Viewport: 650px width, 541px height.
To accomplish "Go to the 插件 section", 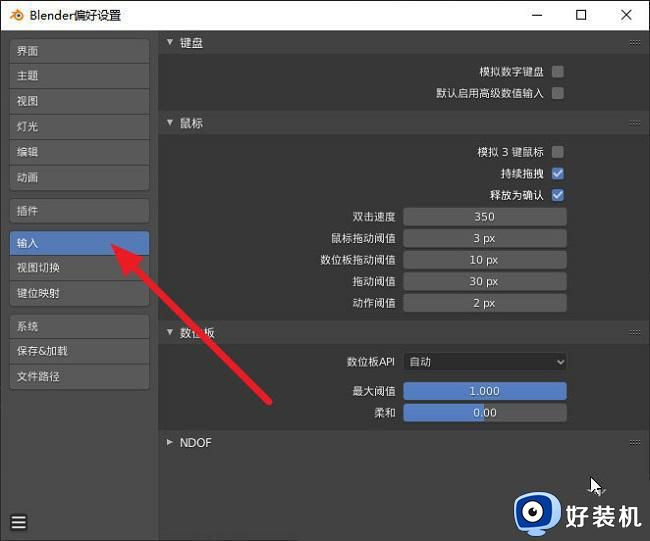I will [80, 211].
